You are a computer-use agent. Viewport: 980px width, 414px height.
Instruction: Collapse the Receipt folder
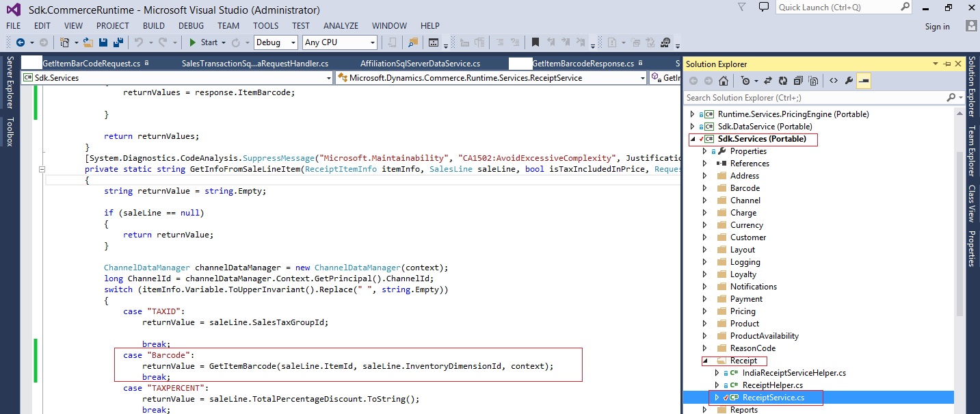click(705, 361)
